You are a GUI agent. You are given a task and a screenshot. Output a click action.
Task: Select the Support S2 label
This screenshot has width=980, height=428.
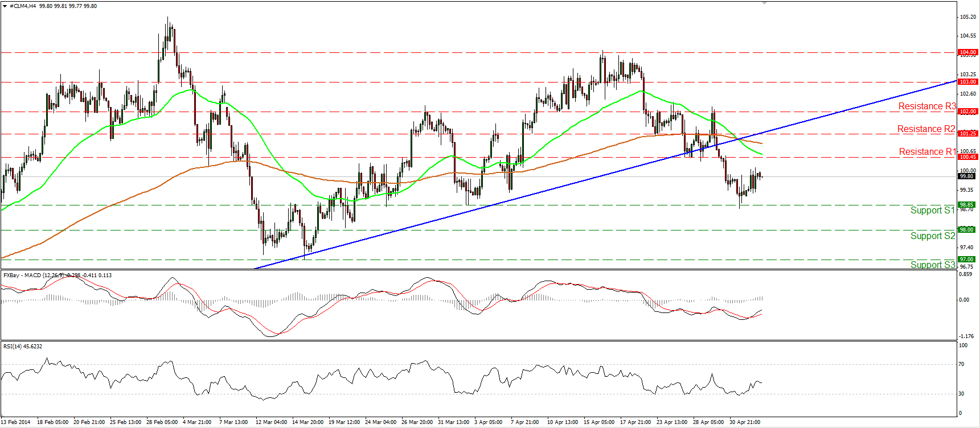coord(933,236)
